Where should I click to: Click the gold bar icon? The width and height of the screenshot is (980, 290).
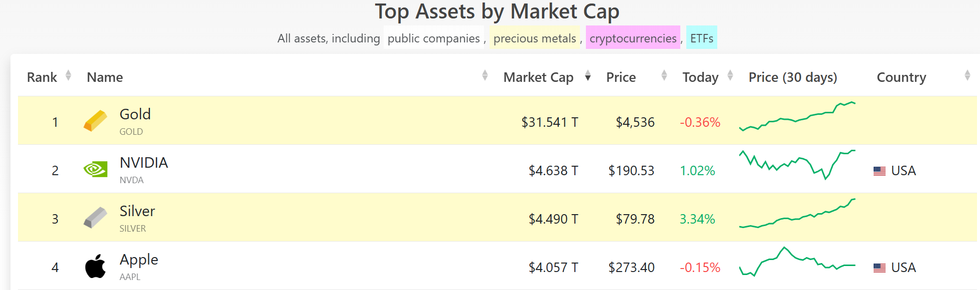click(x=95, y=121)
